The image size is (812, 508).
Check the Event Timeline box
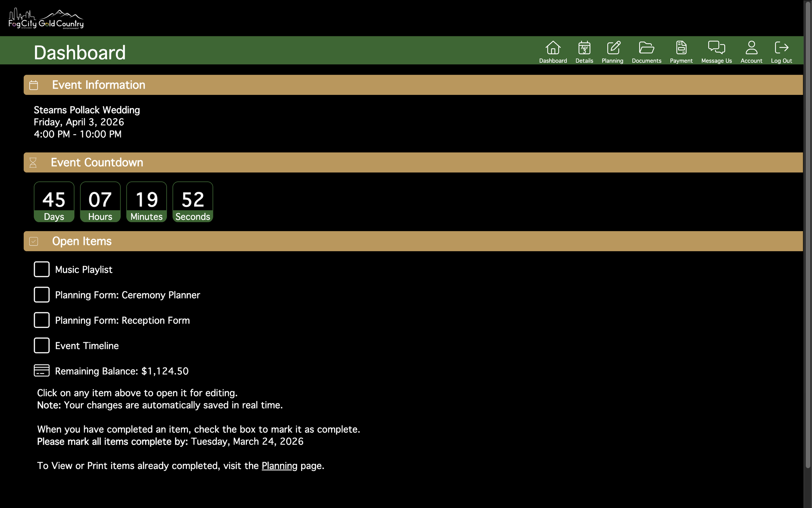42,345
